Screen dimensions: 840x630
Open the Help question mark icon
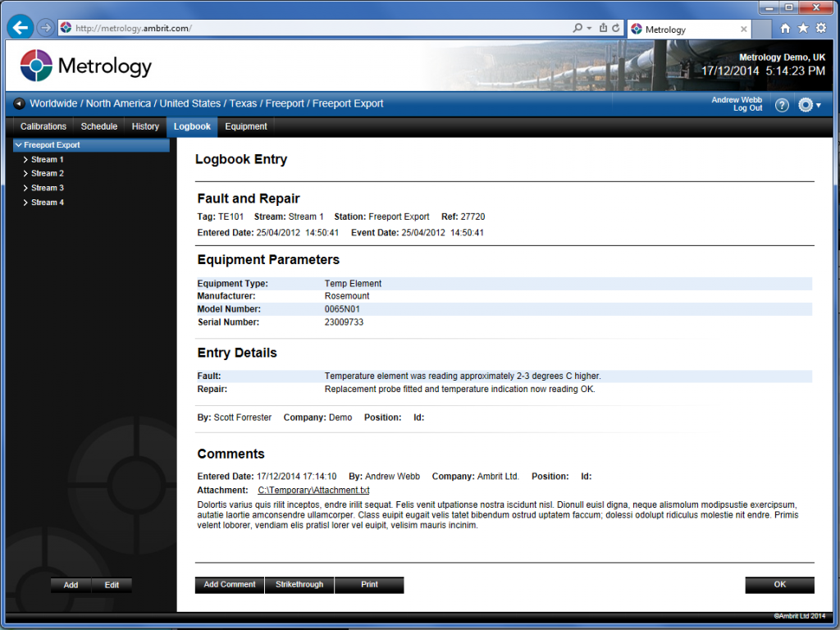coord(781,105)
